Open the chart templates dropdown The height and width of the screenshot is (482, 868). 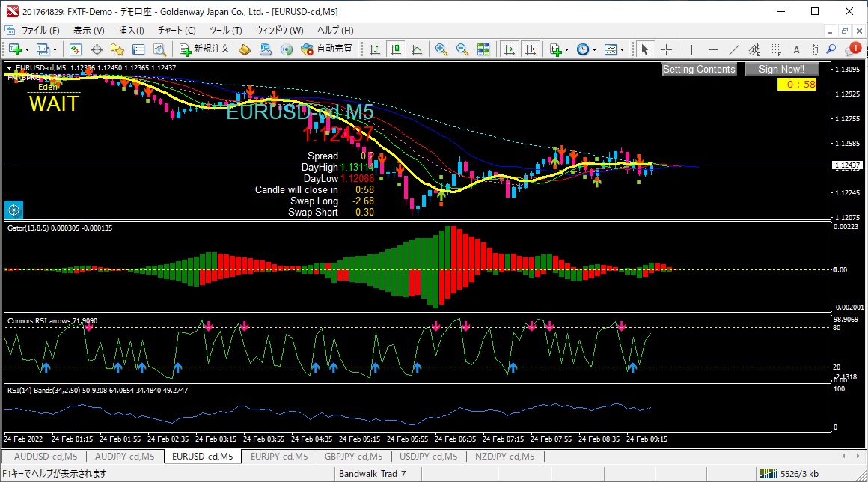(614, 49)
